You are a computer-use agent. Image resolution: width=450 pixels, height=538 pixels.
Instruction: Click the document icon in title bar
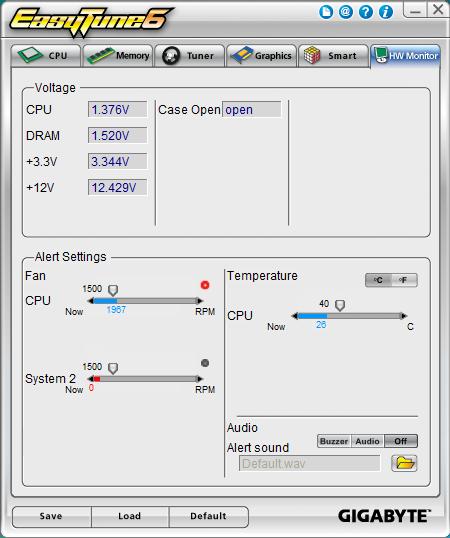[x=326, y=12]
